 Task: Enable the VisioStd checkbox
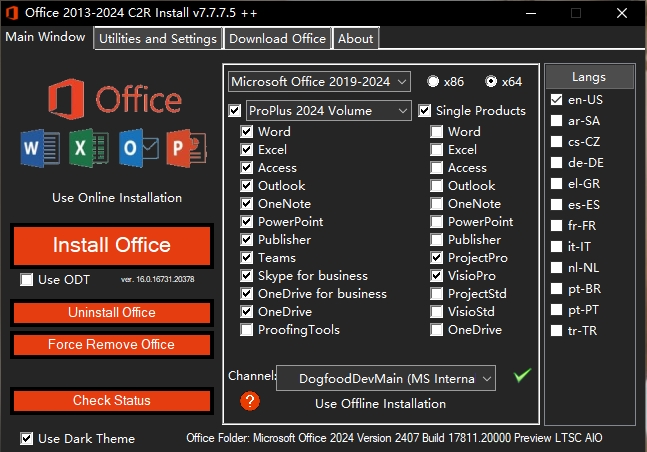(437, 312)
